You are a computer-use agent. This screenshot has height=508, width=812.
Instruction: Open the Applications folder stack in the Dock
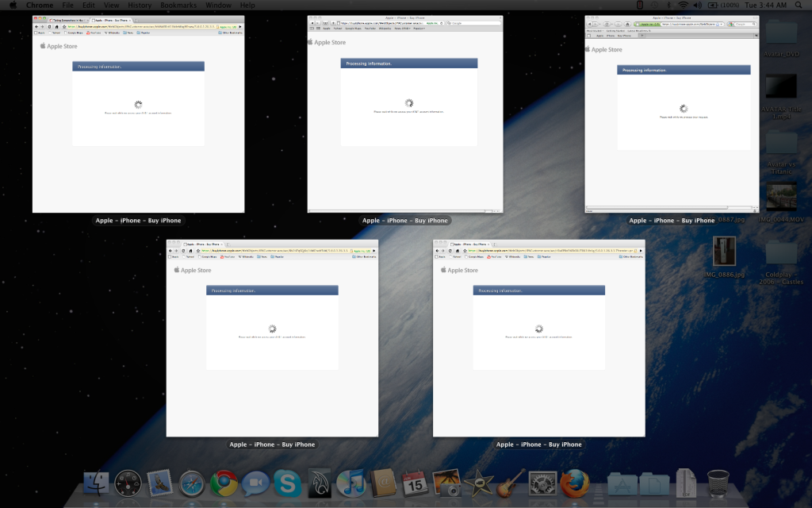coord(622,483)
